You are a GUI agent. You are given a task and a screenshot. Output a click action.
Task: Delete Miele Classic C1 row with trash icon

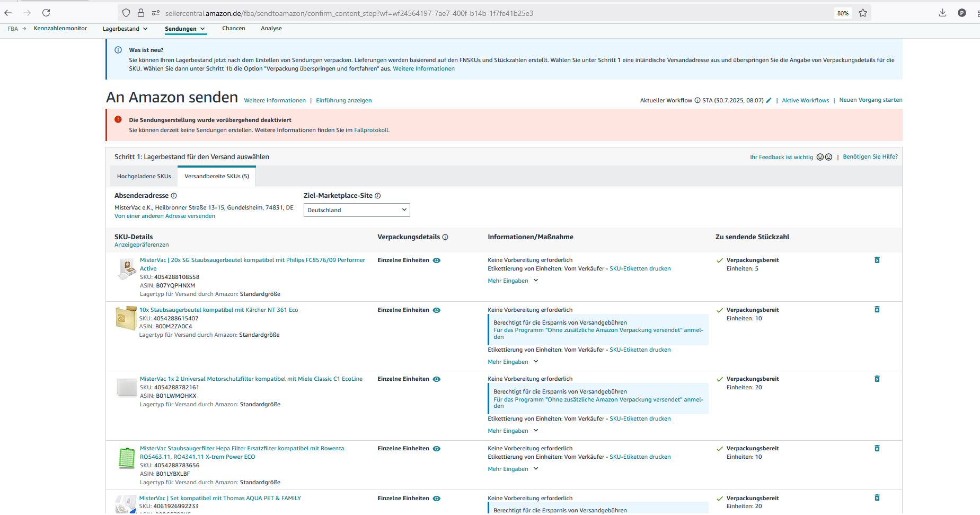click(877, 379)
